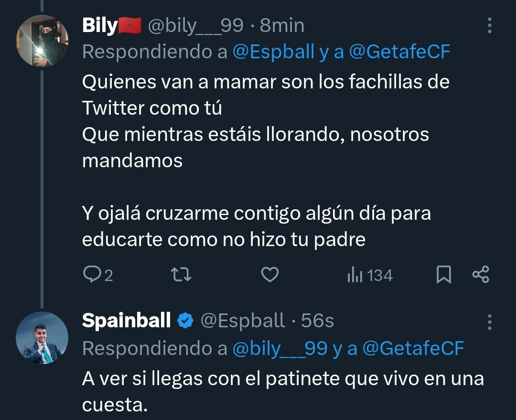The width and height of the screenshot is (516, 420).
Task: Open @Espball mention in Bily's reply line
Action: [273, 52]
